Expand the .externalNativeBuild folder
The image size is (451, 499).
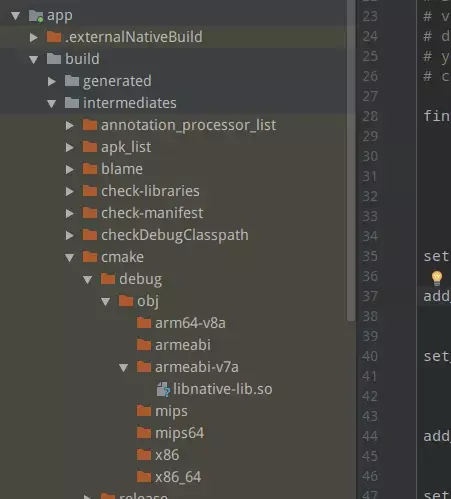point(33,38)
